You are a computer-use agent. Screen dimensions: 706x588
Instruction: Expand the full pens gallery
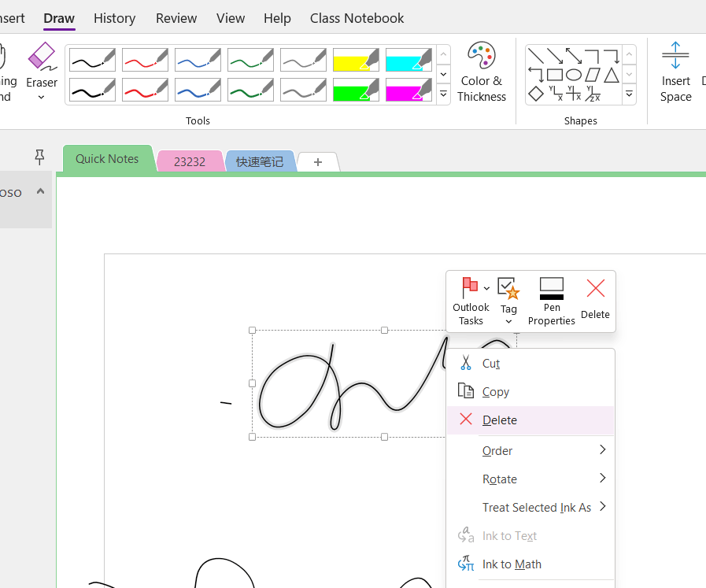(443, 94)
